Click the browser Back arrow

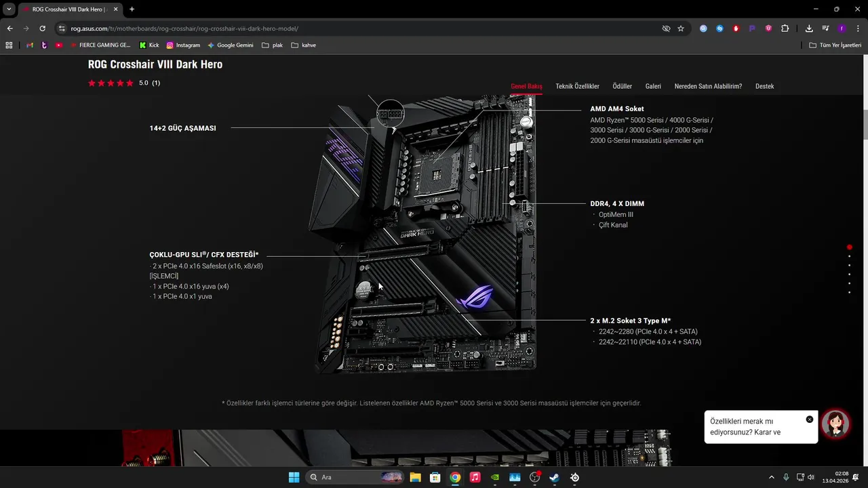pyautogui.click(x=9, y=28)
